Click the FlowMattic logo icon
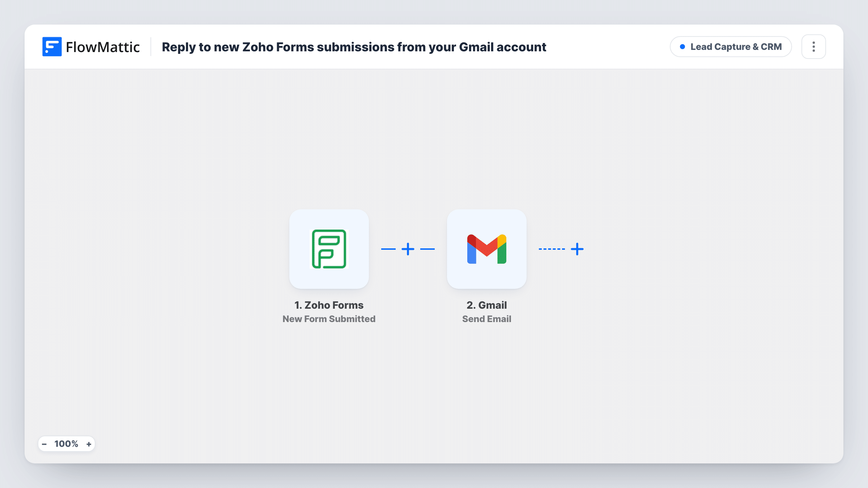The width and height of the screenshot is (868, 488). pos(52,47)
